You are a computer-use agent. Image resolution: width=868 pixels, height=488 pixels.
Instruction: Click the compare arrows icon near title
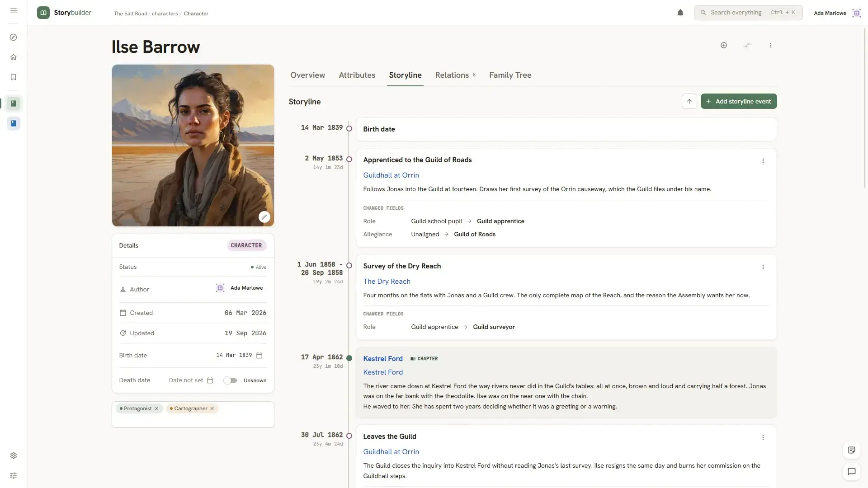point(747,45)
